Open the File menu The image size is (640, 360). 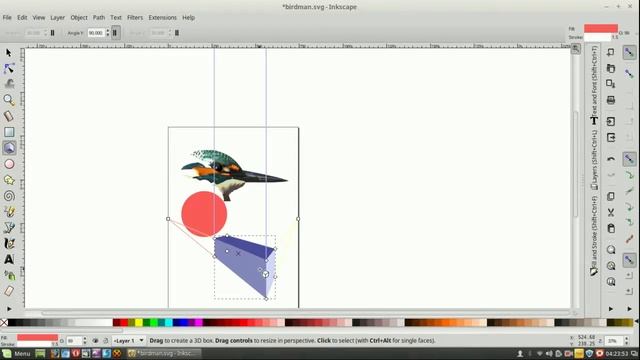[7, 18]
